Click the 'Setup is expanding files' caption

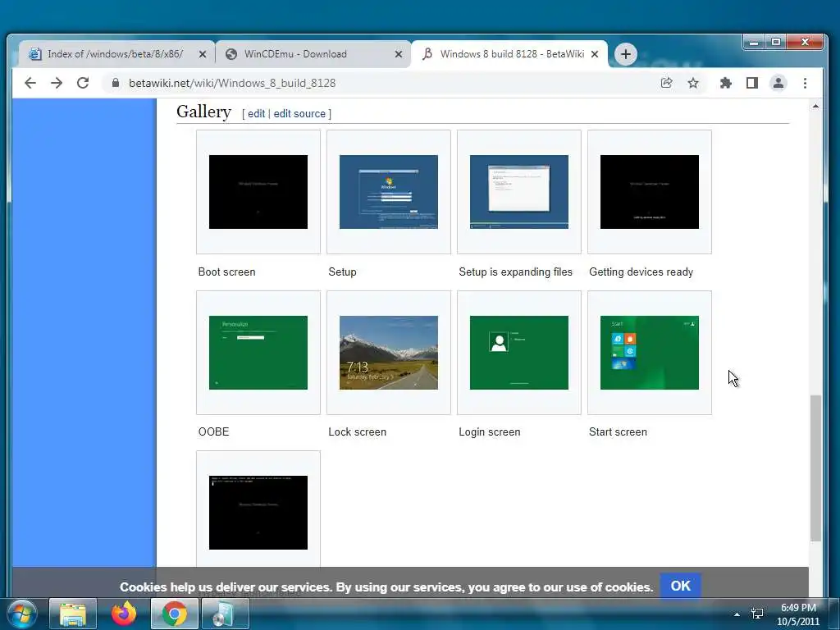[515, 272]
